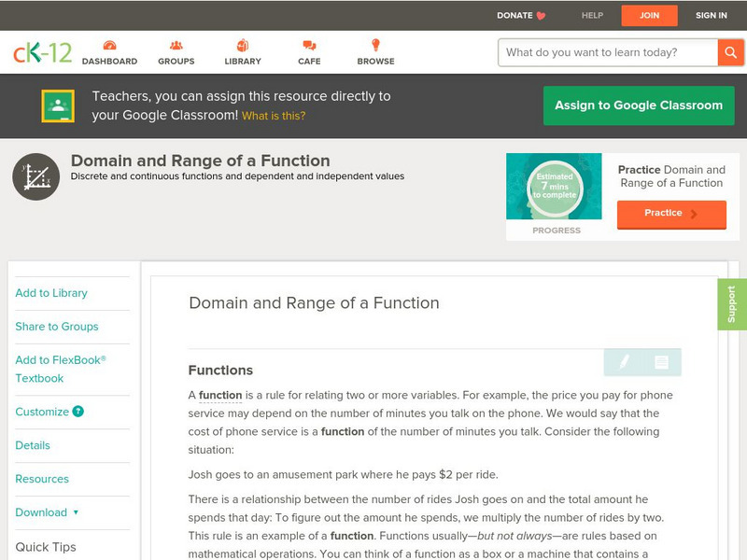Viewport: 747px width, 560px height.
Task: Click the 'Functions' section heading
Action: click(x=220, y=371)
